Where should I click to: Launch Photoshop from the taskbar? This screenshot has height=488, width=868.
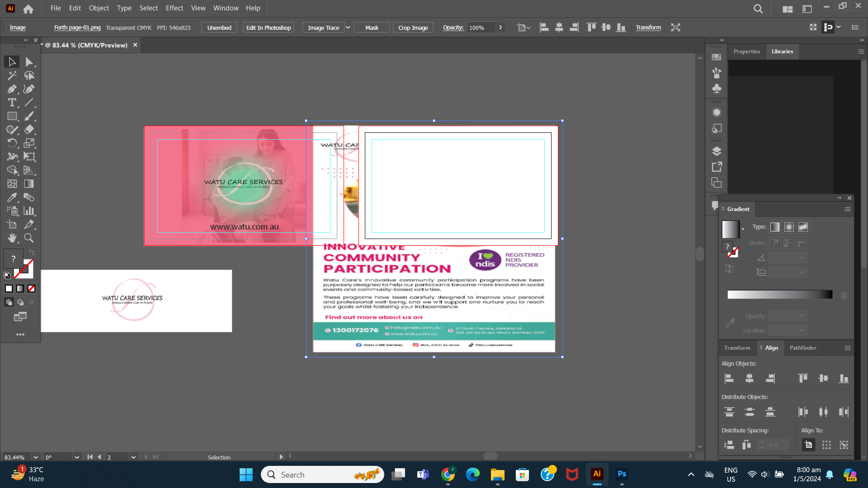click(x=622, y=474)
